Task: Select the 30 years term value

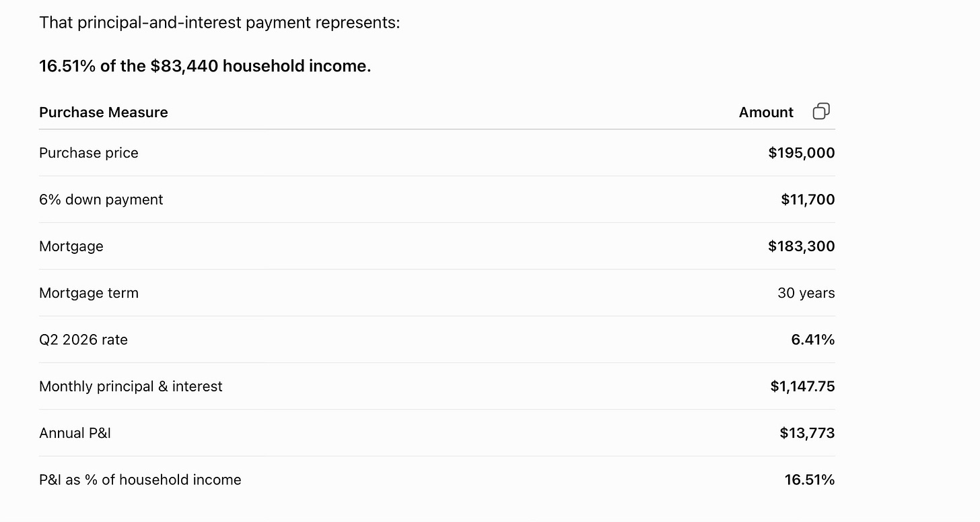Action: click(x=806, y=293)
